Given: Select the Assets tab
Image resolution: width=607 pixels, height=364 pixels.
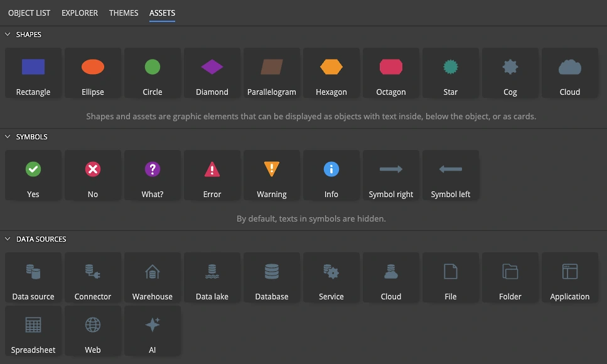Looking at the screenshot, I should coord(162,13).
